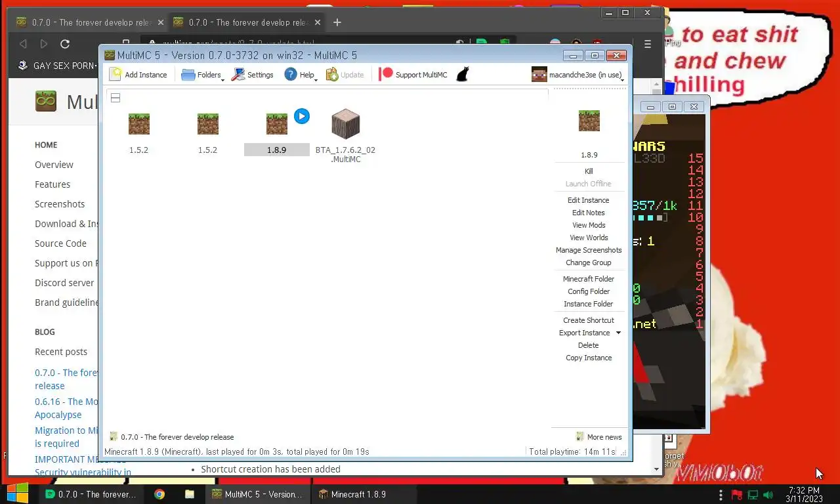Click the browser reload icon
The width and height of the screenshot is (840, 504).
pyautogui.click(x=65, y=44)
